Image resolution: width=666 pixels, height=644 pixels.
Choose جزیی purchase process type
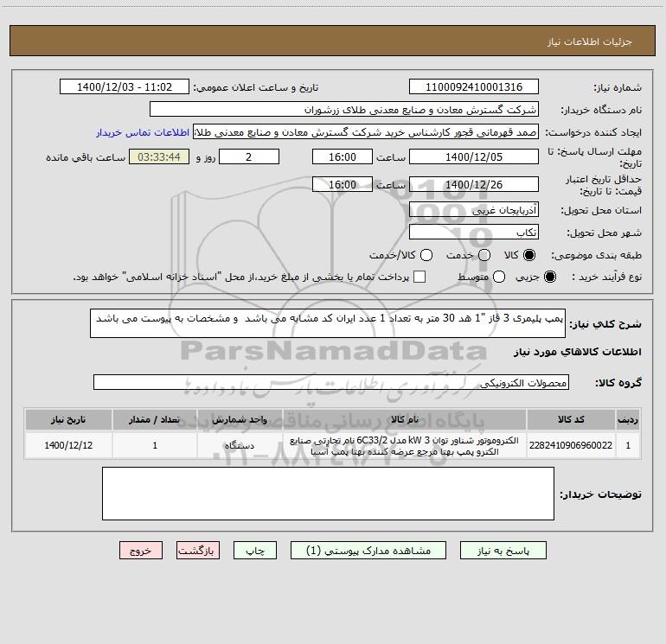[x=550, y=277]
